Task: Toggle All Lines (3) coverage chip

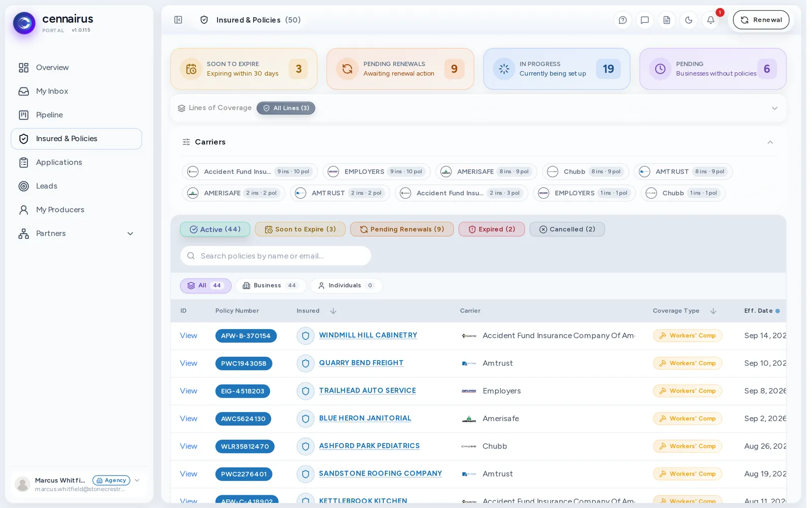Action: tap(286, 108)
